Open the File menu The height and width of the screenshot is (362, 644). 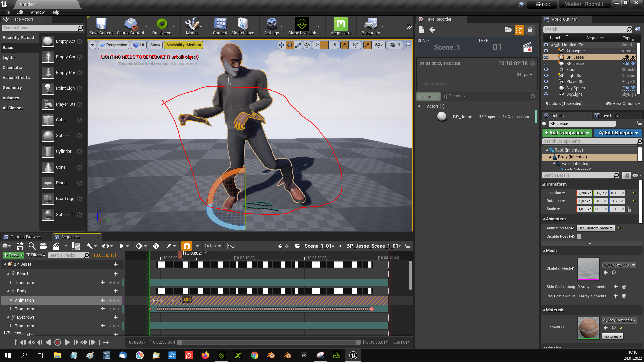click(x=6, y=12)
